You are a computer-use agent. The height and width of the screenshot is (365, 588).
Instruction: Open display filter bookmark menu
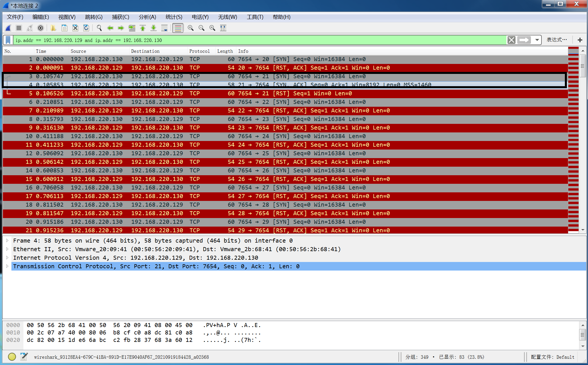click(8, 40)
